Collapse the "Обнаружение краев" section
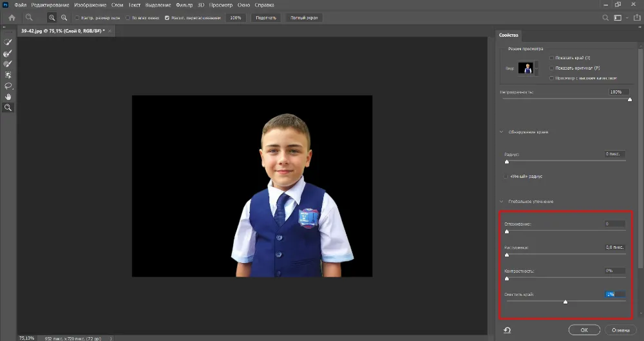 [502, 132]
